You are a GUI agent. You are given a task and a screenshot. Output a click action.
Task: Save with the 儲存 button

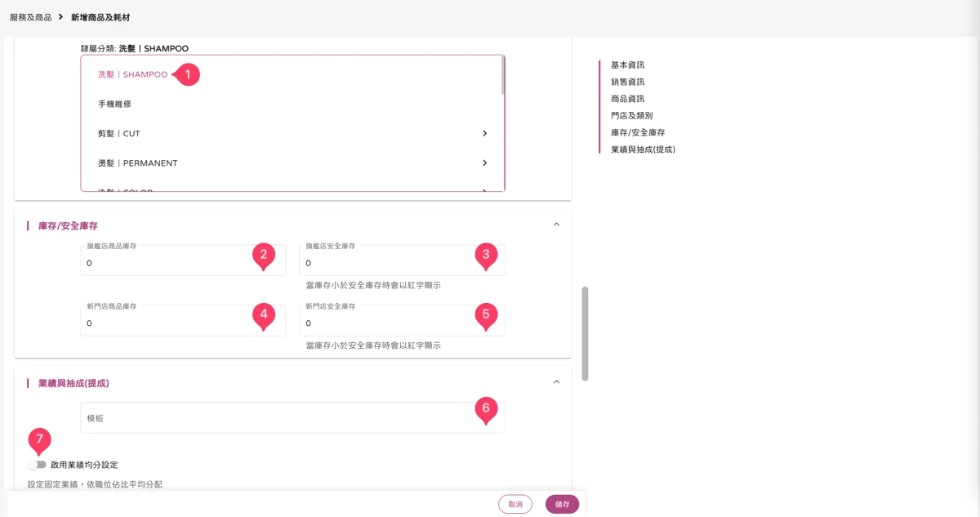562,504
